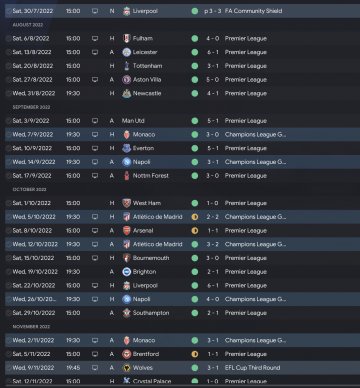Select the West Ham fixture row
The height and width of the screenshot is (388, 360).
[x=182, y=203]
